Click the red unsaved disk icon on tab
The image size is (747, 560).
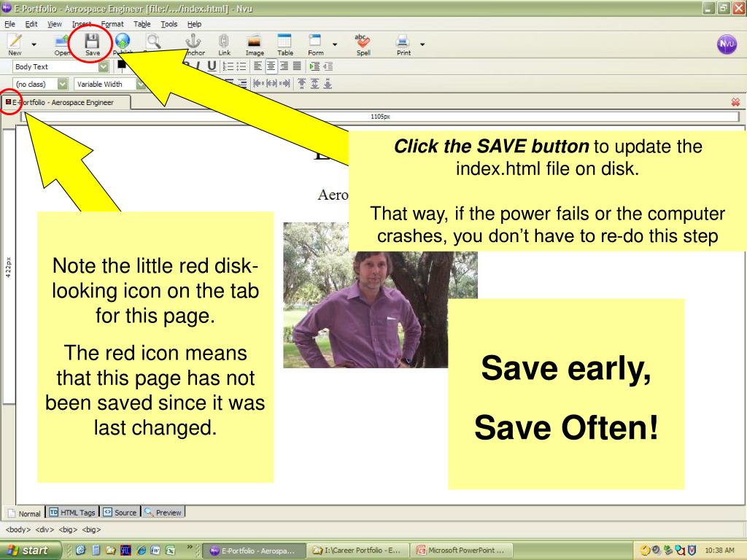coord(8,101)
